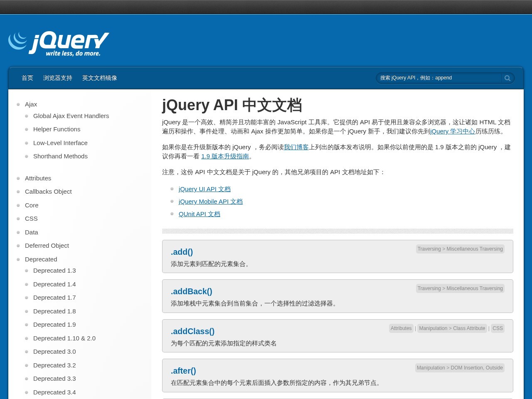
Task: Open the Ajax category
Action: pos(31,104)
